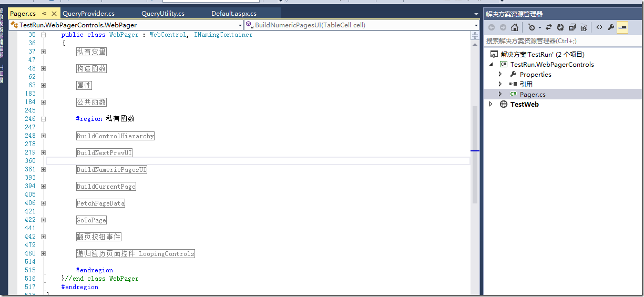Expand BuildNextPrevUI at line 279
This screenshot has width=644, height=297.
pos(43,152)
